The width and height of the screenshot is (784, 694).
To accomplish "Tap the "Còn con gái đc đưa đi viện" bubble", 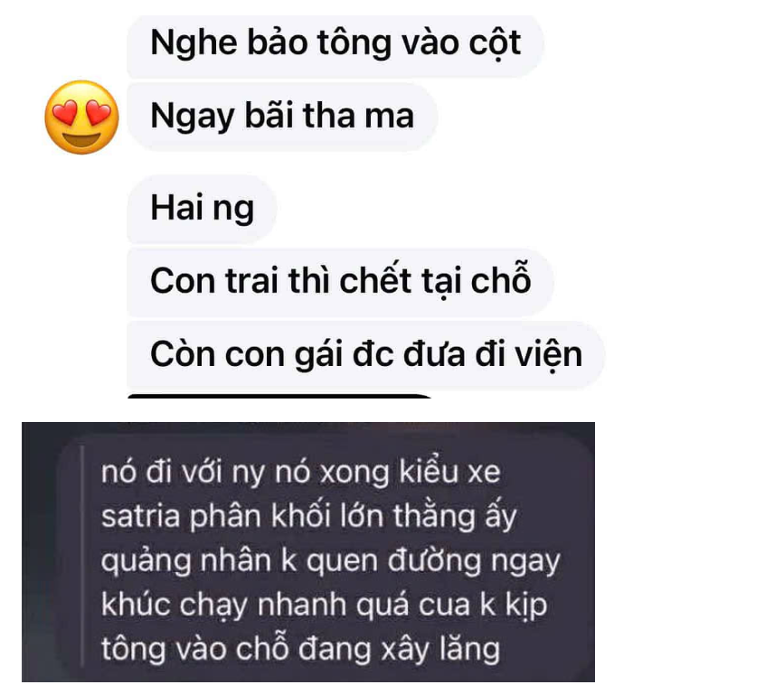I will click(x=366, y=355).
